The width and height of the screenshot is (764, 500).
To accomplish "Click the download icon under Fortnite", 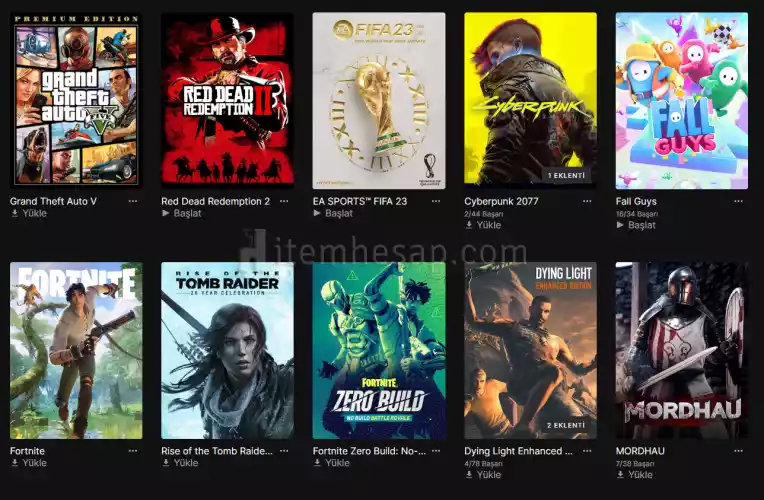I will [x=15, y=462].
